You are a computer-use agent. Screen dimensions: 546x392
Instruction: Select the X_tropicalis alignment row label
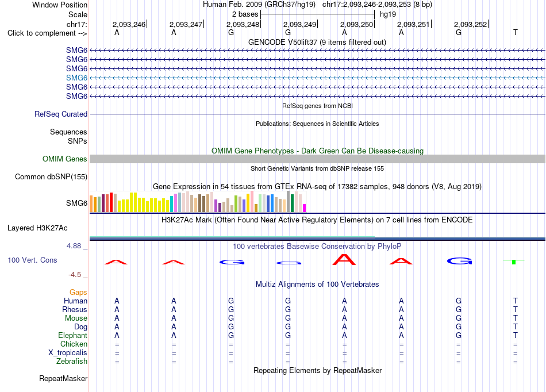[x=68, y=353]
